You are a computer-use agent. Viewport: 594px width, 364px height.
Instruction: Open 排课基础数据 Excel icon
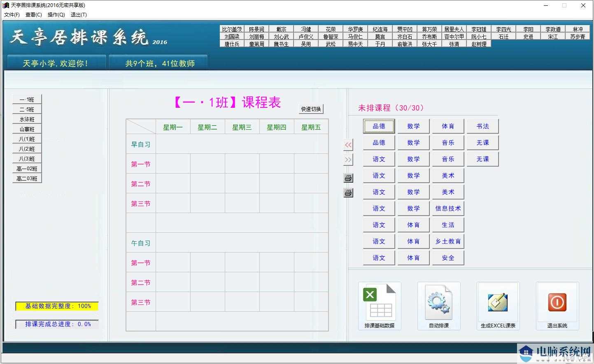tap(380, 306)
